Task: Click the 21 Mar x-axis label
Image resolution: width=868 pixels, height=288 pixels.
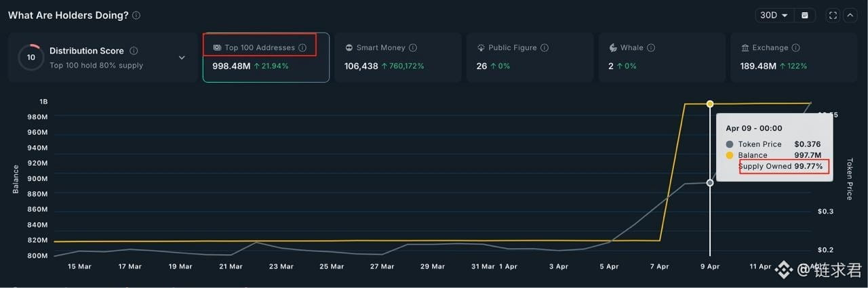Action: [x=231, y=267]
